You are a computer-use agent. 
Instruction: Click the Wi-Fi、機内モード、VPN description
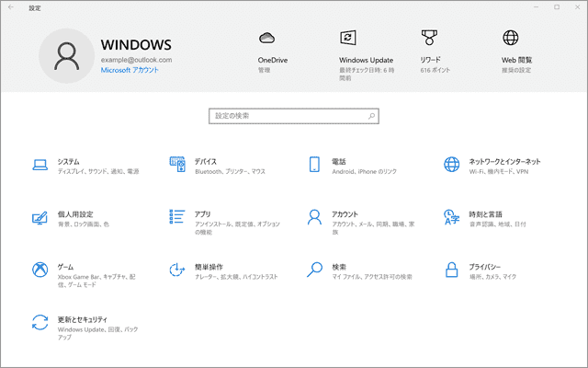(499, 172)
